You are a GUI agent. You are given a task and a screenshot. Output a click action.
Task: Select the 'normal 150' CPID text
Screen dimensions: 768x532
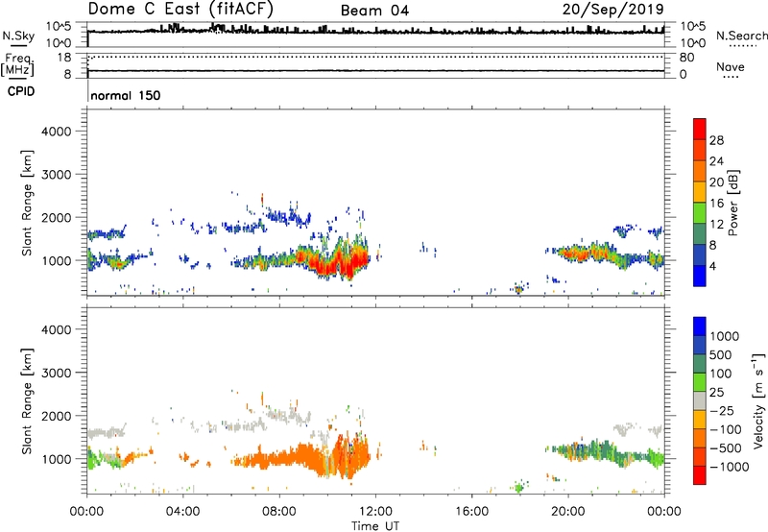[126, 95]
